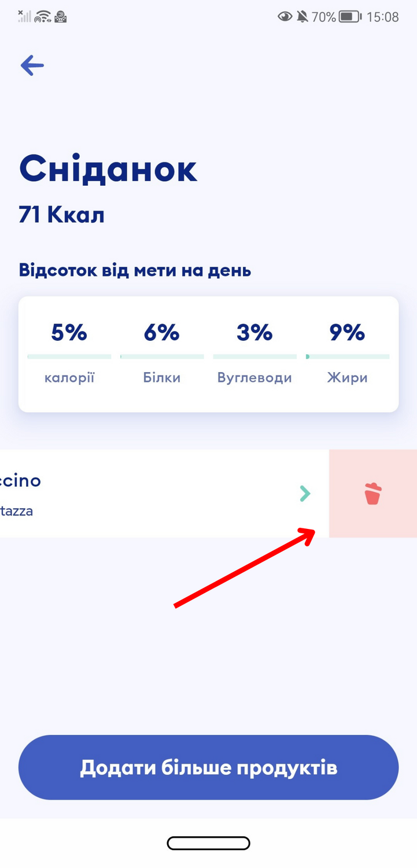
Task: Tap the battery icon in status bar
Action: tap(350, 17)
